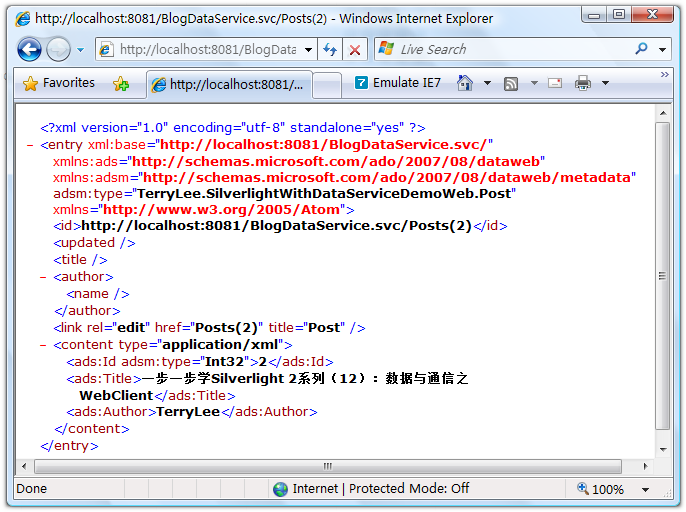Click the RSS Feeds icon

point(511,84)
